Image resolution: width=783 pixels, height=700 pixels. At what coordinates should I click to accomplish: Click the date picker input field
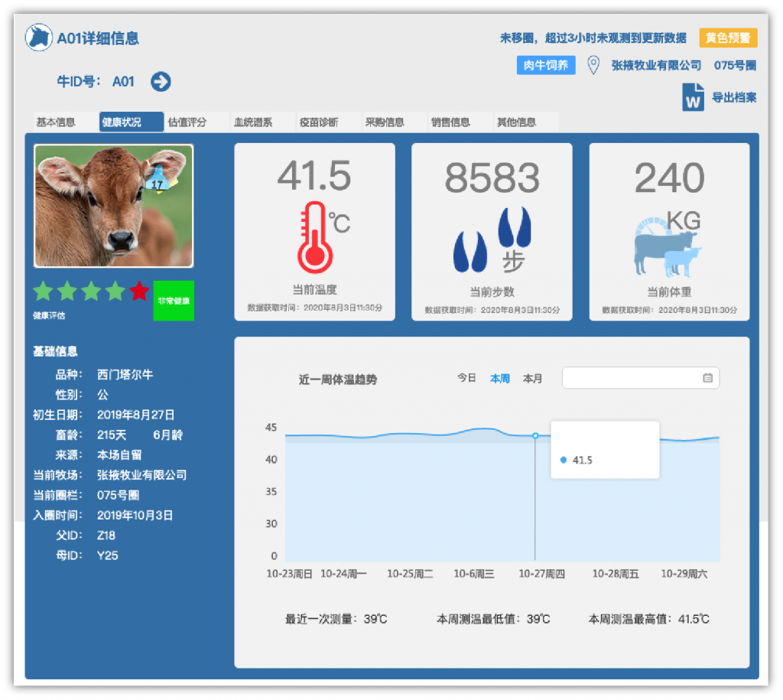[641, 378]
